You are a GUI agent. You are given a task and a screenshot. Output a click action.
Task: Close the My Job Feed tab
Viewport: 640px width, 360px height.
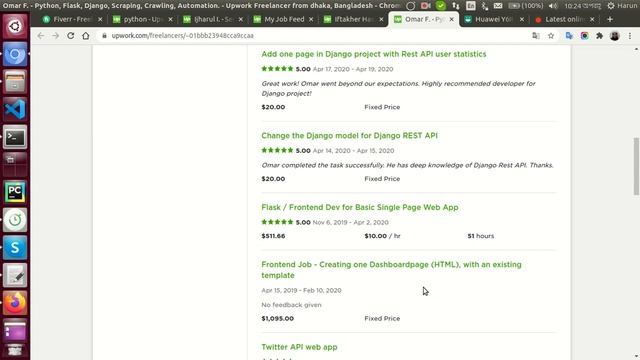(x=311, y=19)
